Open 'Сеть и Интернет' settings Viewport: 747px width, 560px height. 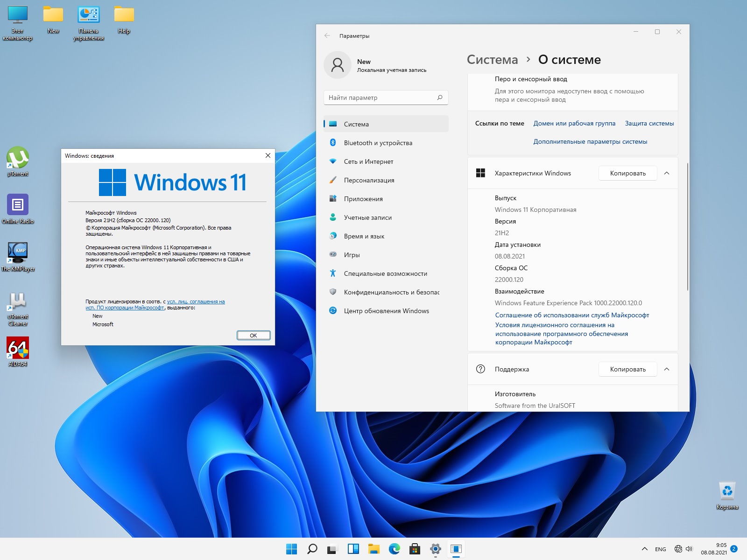[x=386, y=161]
